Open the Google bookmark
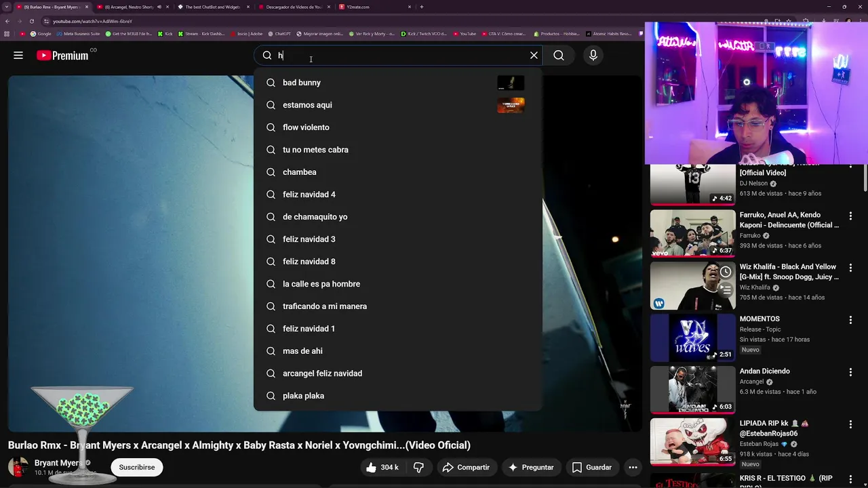Image resolution: width=868 pixels, height=488 pixels. (x=41, y=34)
